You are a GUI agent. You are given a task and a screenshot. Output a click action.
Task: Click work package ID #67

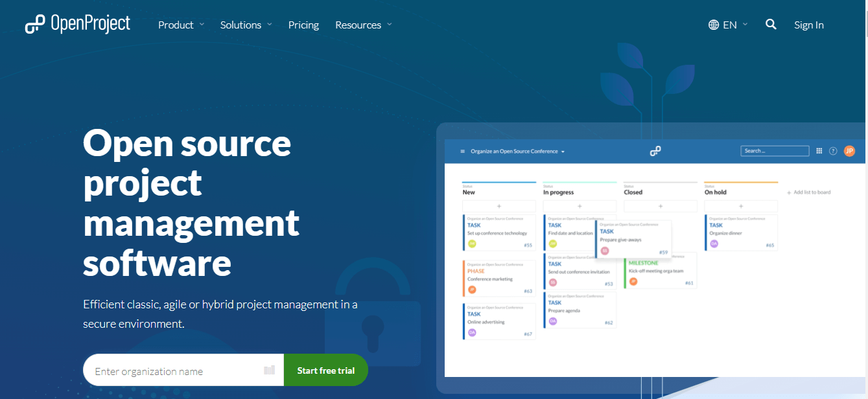[528, 334]
